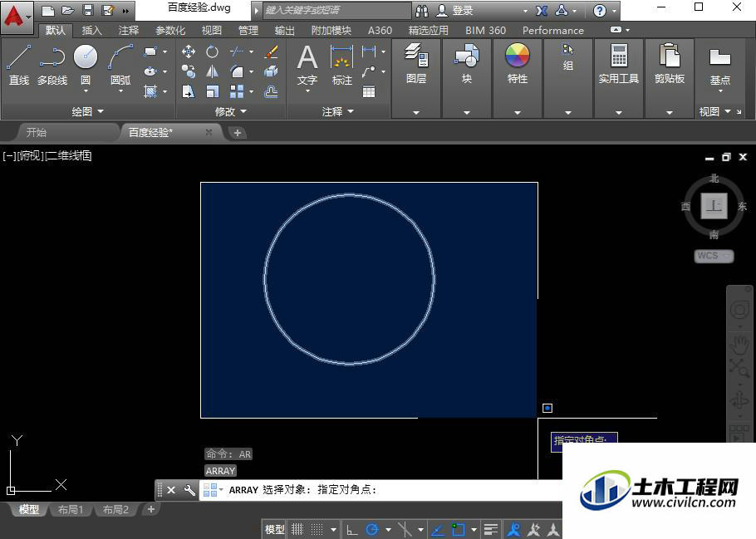Click the ARRAY command line input
Viewport: 756px width, 539px height.
pos(380,490)
